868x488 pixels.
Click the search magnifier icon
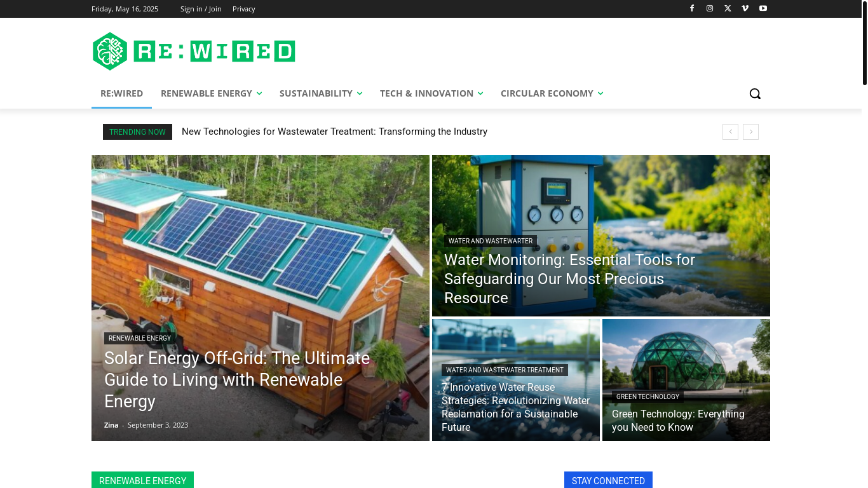(x=755, y=93)
